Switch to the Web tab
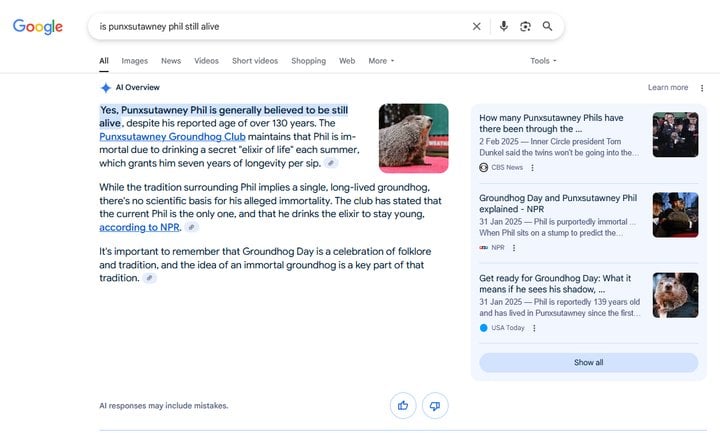Image resolution: width=720 pixels, height=433 pixels. tap(347, 61)
